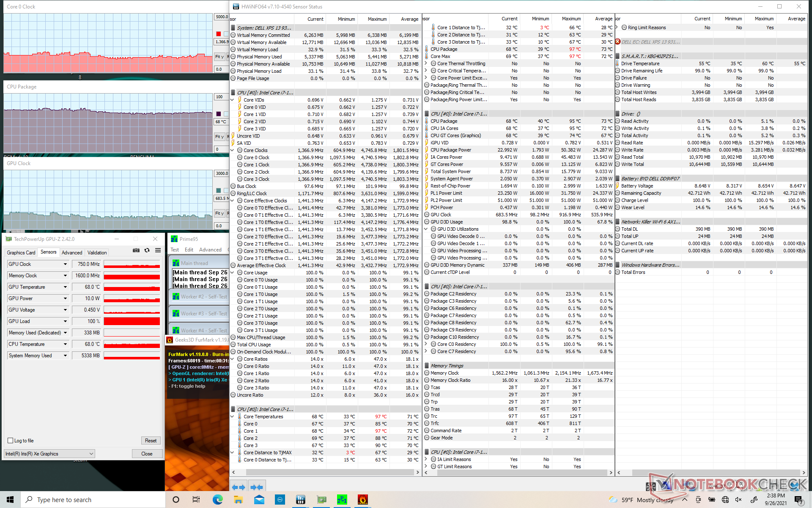
Task: Collapse the Core Clocks tree group
Action: pyautogui.click(x=232, y=150)
